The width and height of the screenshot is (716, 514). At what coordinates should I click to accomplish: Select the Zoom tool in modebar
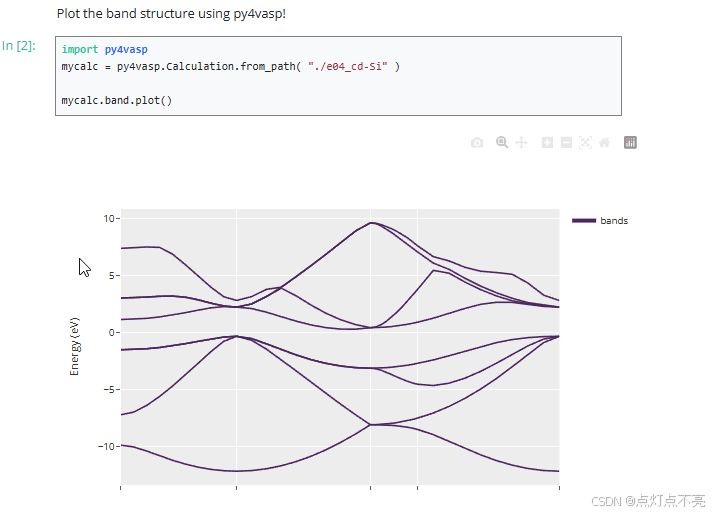[x=502, y=143]
